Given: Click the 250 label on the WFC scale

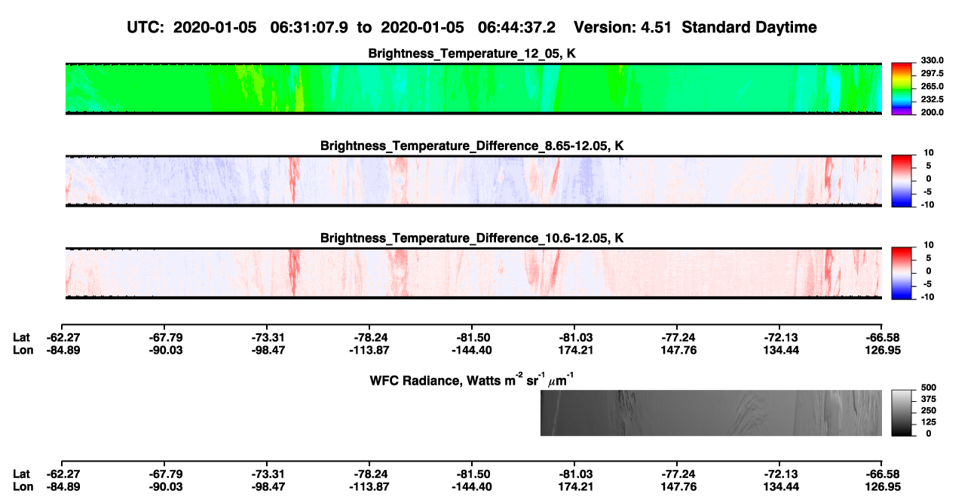Looking at the screenshot, I should point(929,410).
